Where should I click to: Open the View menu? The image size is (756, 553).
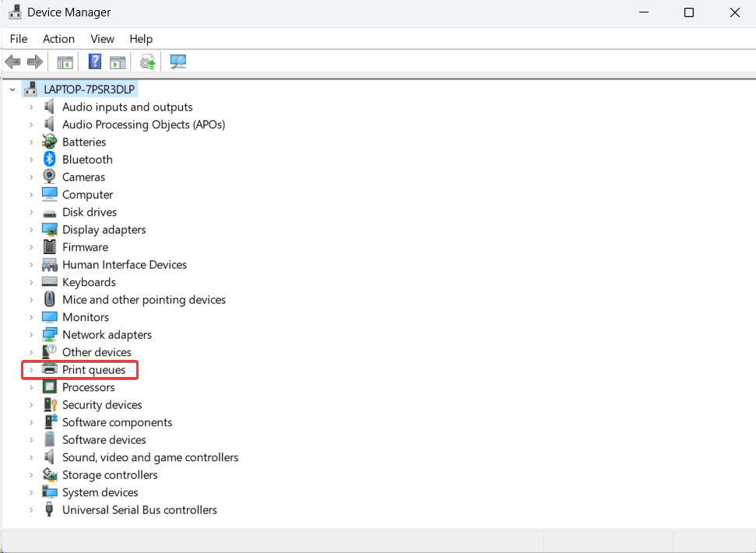point(102,39)
